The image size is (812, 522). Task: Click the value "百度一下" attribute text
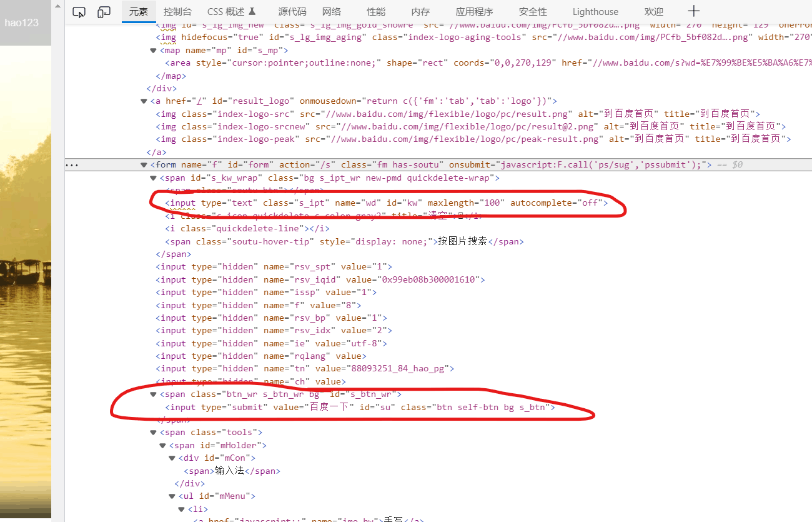[329, 407]
